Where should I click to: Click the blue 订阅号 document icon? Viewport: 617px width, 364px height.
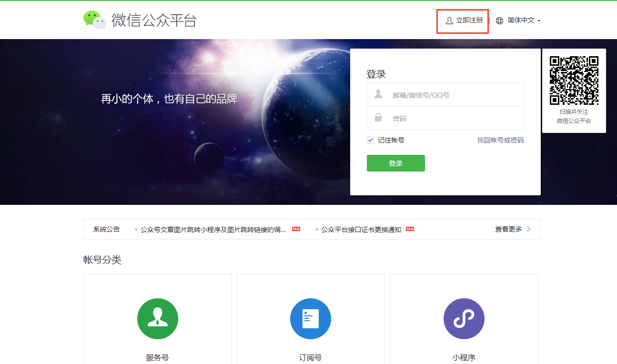pyautogui.click(x=310, y=319)
